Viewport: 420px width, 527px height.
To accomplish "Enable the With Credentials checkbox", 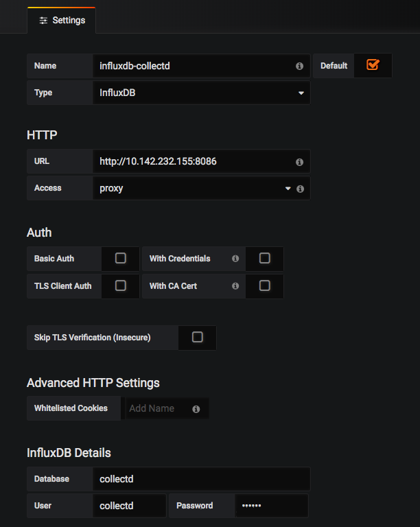I will pos(265,258).
